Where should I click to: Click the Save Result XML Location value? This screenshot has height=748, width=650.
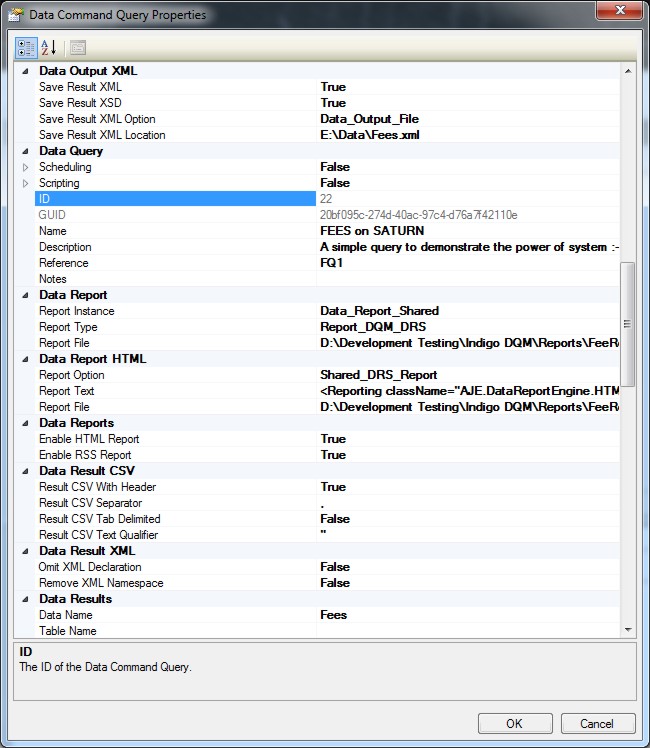click(363, 135)
